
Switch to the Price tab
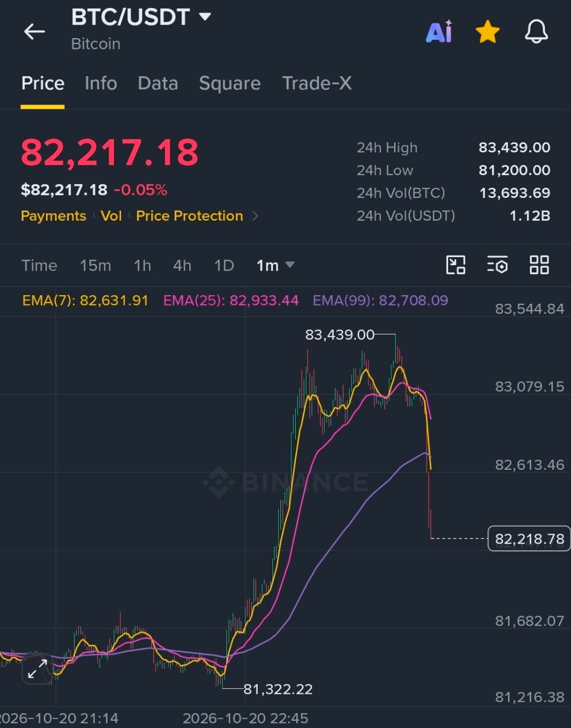click(x=43, y=84)
